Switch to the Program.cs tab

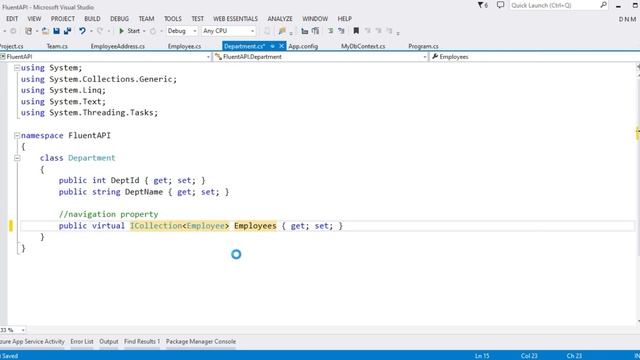[x=423, y=46]
